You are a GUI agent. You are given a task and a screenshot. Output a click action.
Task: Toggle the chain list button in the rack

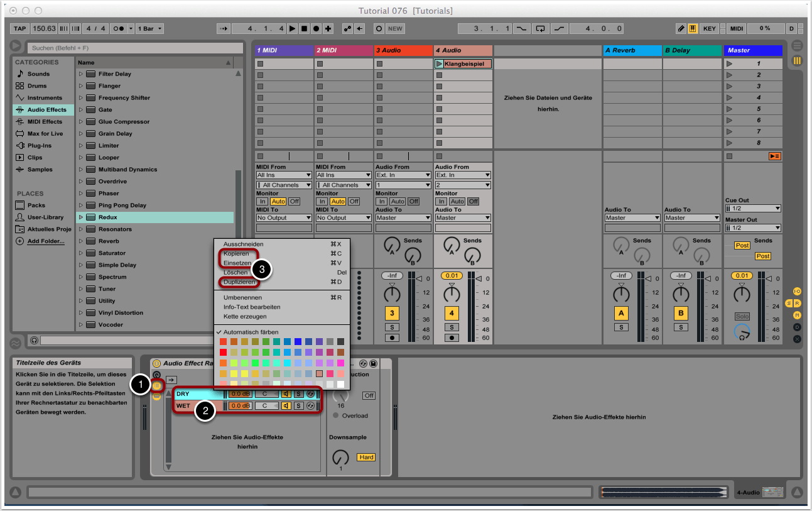click(x=156, y=385)
